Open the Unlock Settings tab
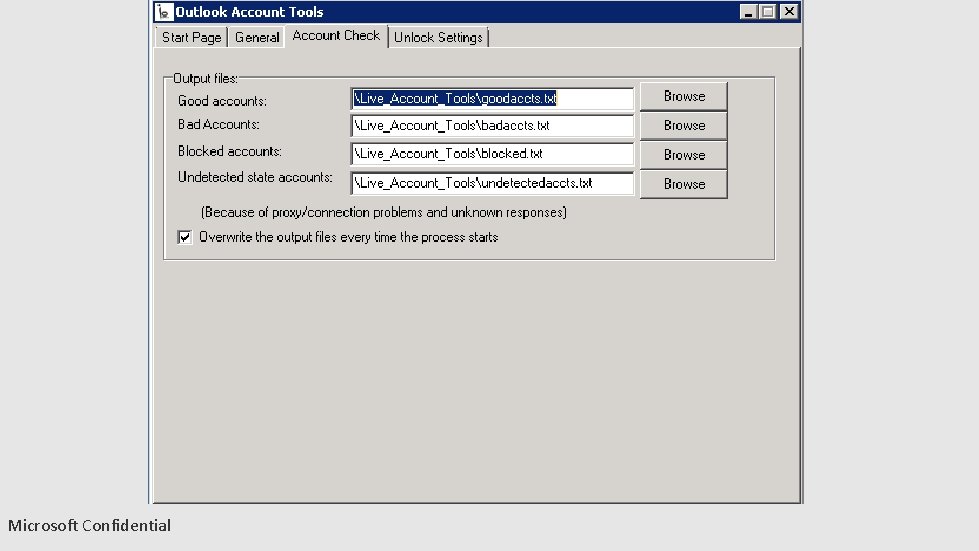 click(x=438, y=37)
